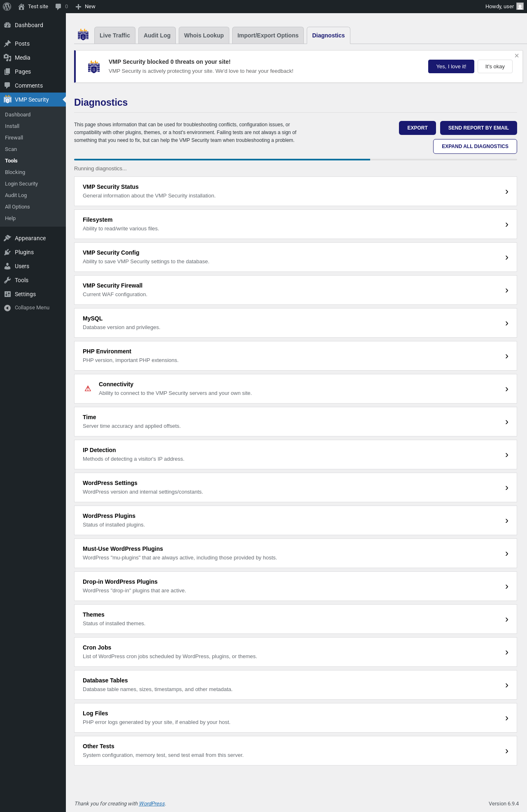The image size is (527, 812).
Task: Click the plus icon beside New
Action: pos(78,7)
